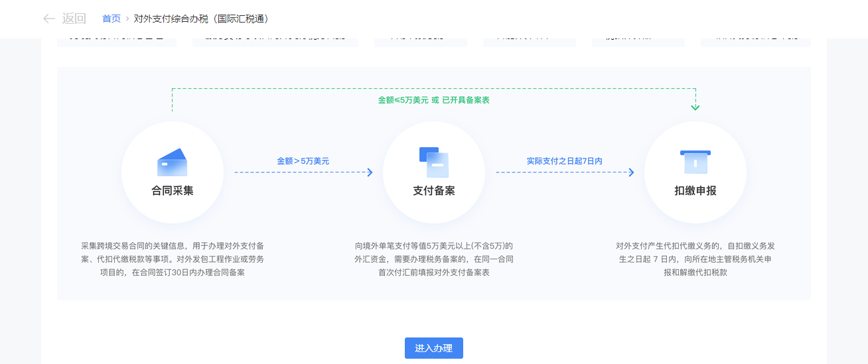Click the green downward arrowhead
The image size is (868, 364).
[x=695, y=107]
